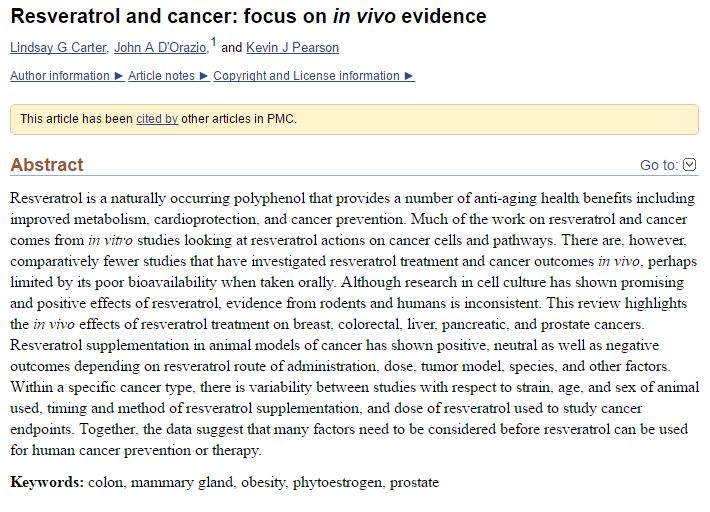This screenshot has height=512, width=710.
Task: Follow the cited by link
Action: [x=157, y=119]
